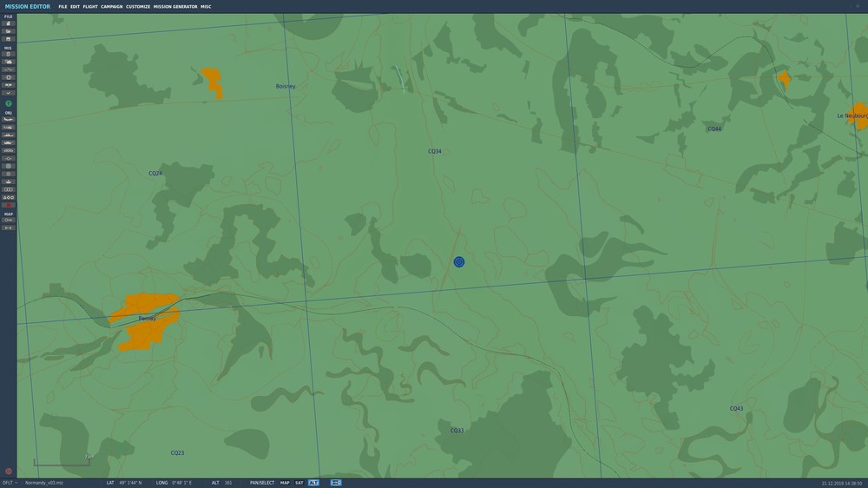
Task: Toggle the highlighted ALT view mode
Action: [x=313, y=483]
